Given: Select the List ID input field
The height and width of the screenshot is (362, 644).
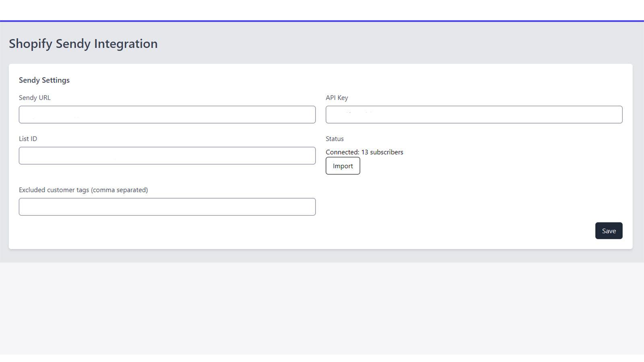Looking at the screenshot, I should pos(167,156).
